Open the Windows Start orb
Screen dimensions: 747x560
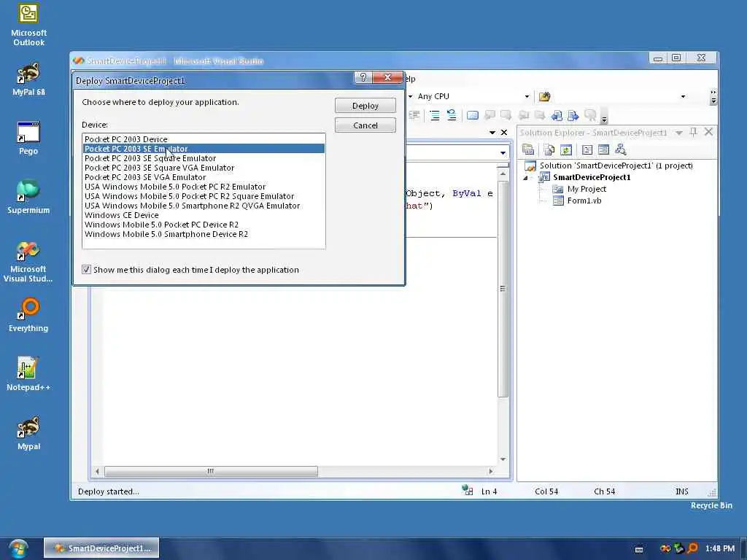point(18,548)
